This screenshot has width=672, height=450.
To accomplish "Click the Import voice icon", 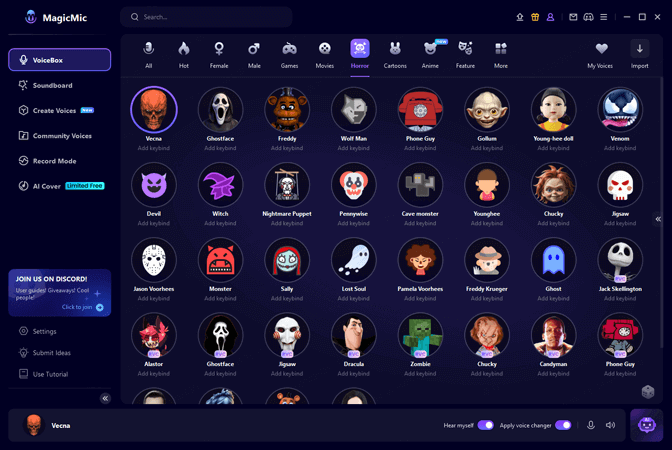I will (x=639, y=49).
